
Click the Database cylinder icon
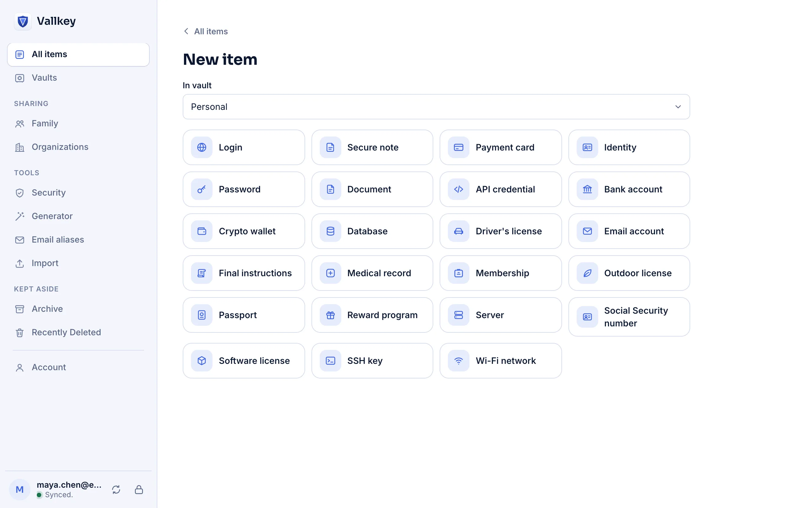click(x=331, y=231)
